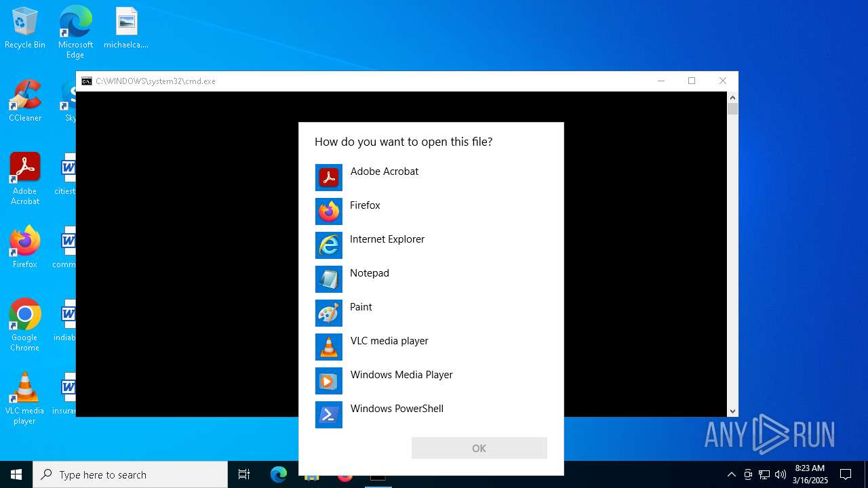Select the Adobe Acrobat icon in dialog
The height and width of the screenshot is (488, 868).
329,178
